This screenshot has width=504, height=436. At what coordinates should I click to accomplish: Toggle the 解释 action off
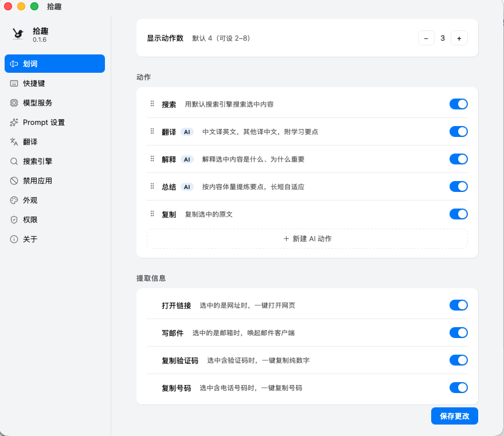pyautogui.click(x=458, y=159)
